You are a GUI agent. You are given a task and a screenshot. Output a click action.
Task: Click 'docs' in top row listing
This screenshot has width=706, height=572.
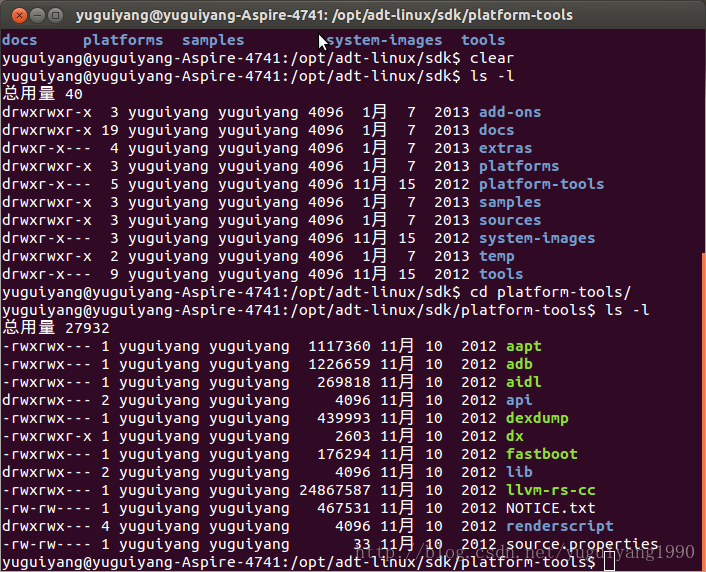pos(19,40)
